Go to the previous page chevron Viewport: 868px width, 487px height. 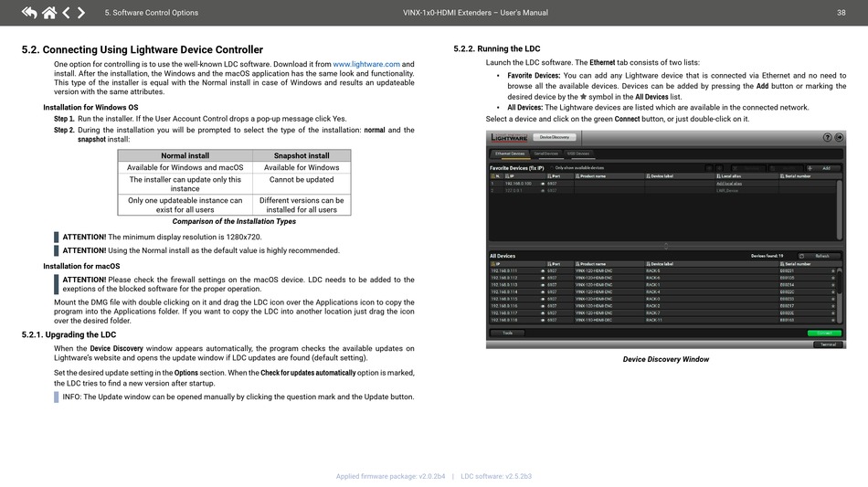tap(66, 12)
